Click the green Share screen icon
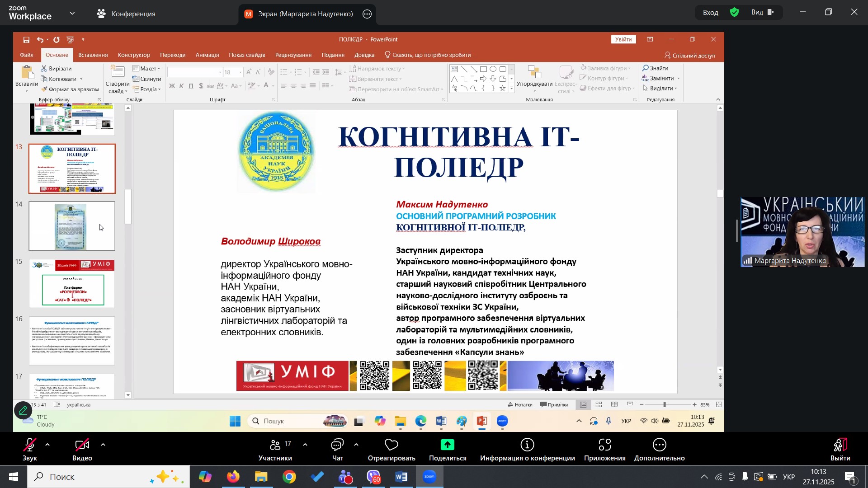This screenshot has height=488, width=868. [x=447, y=446]
